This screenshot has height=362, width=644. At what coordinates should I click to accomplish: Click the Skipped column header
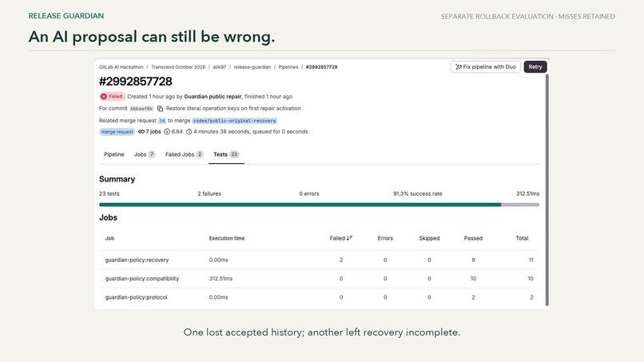429,238
